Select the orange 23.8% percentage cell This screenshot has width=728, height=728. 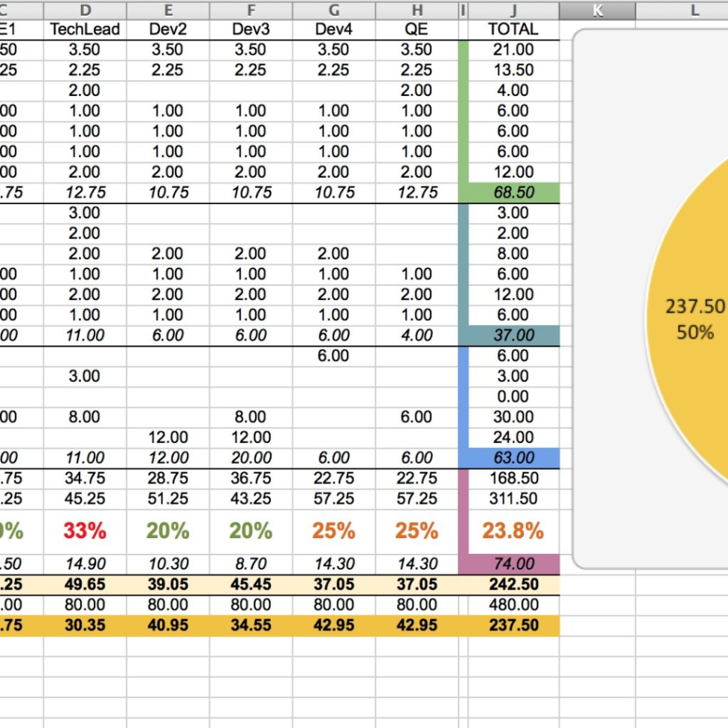click(x=514, y=531)
